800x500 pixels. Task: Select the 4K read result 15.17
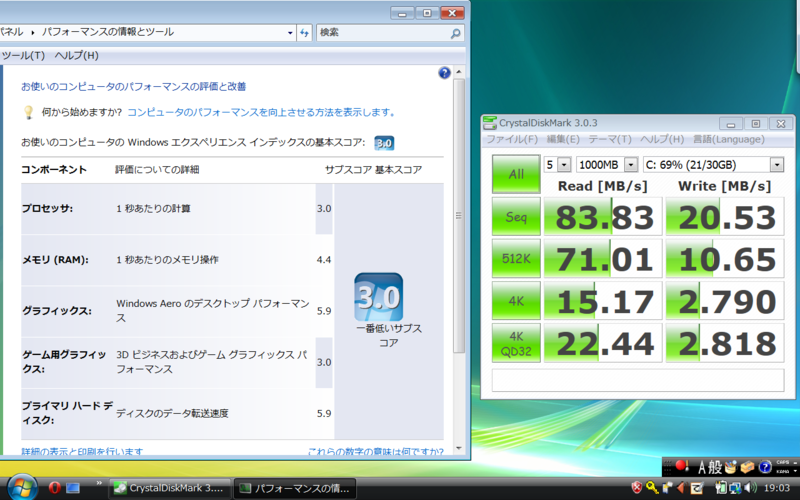coord(603,301)
